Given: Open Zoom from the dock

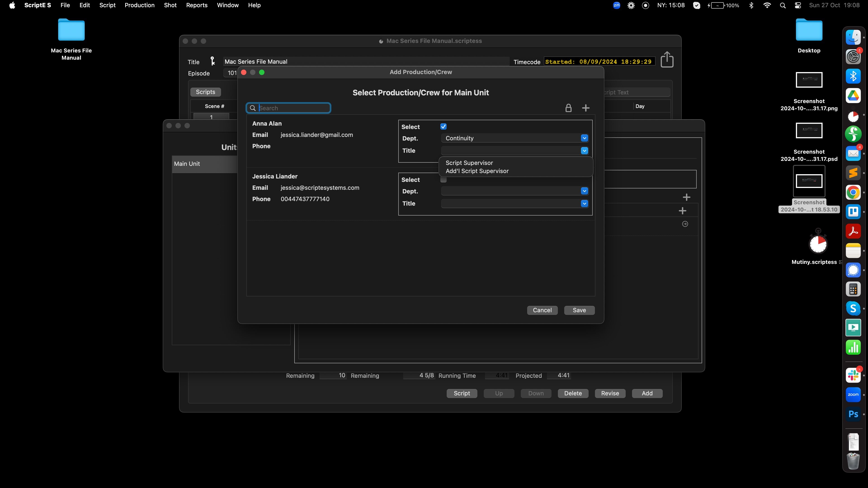Looking at the screenshot, I should (853, 395).
